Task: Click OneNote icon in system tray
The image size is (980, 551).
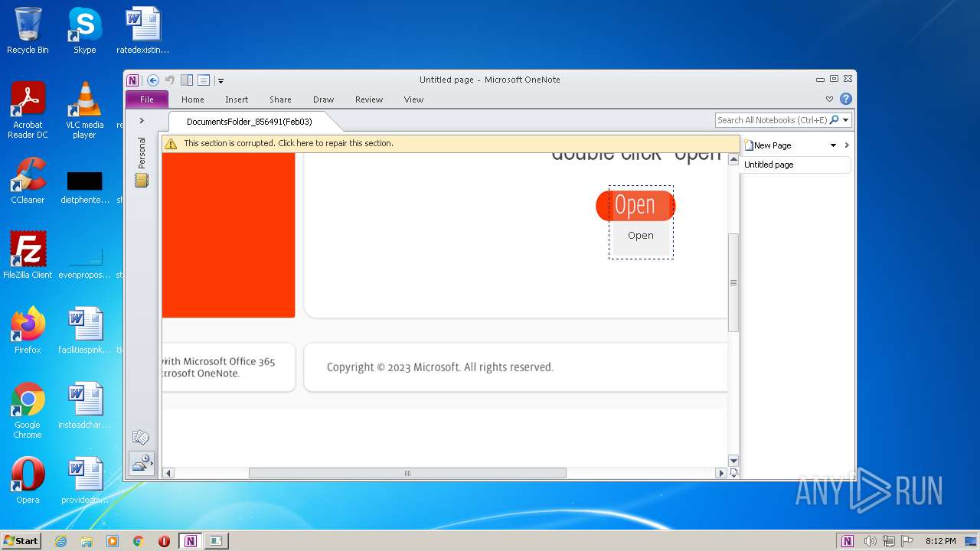Action: [x=848, y=541]
